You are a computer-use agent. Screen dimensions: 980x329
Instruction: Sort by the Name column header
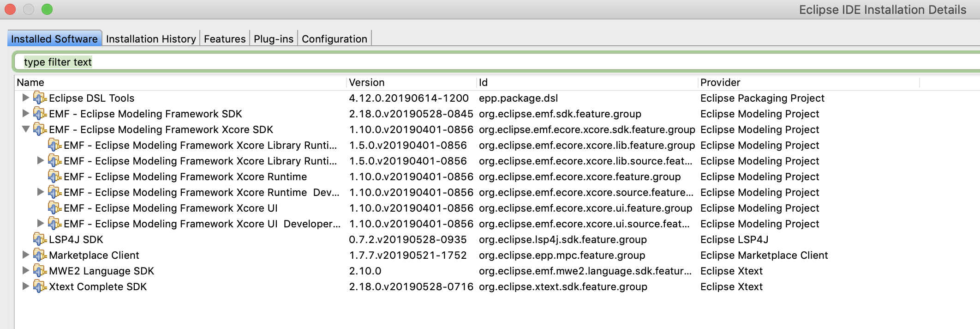coord(180,82)
